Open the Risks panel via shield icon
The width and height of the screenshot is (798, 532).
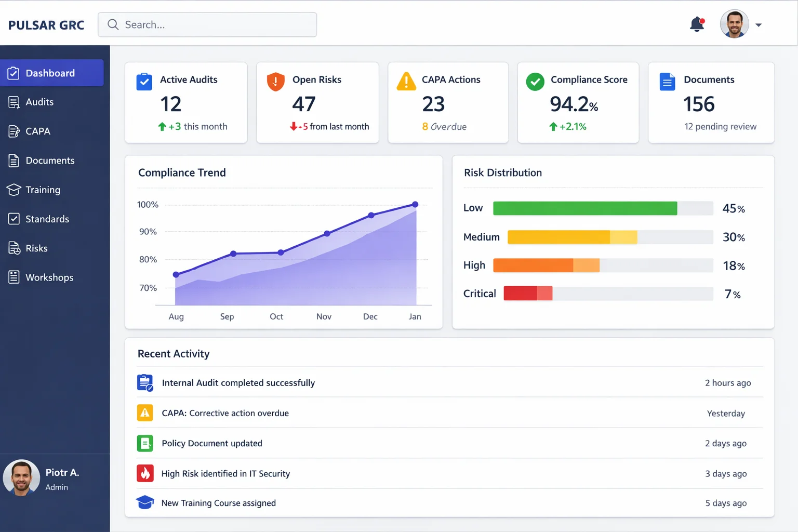pos(14,248)
